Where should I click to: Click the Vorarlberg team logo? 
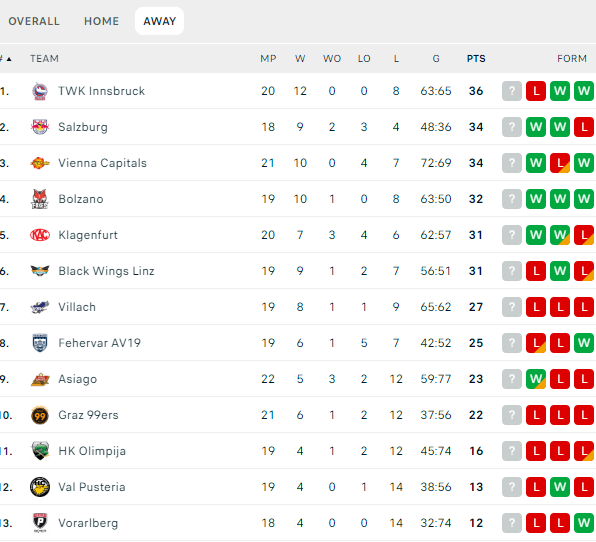click(40, 523)
